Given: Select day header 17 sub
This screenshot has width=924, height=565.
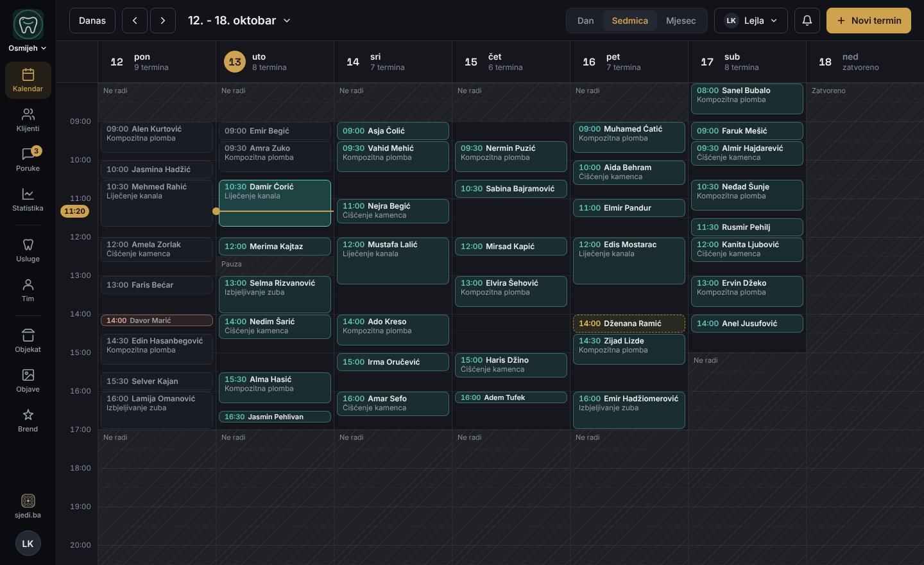Looking at the screenshot, I should tap(747, 62).
